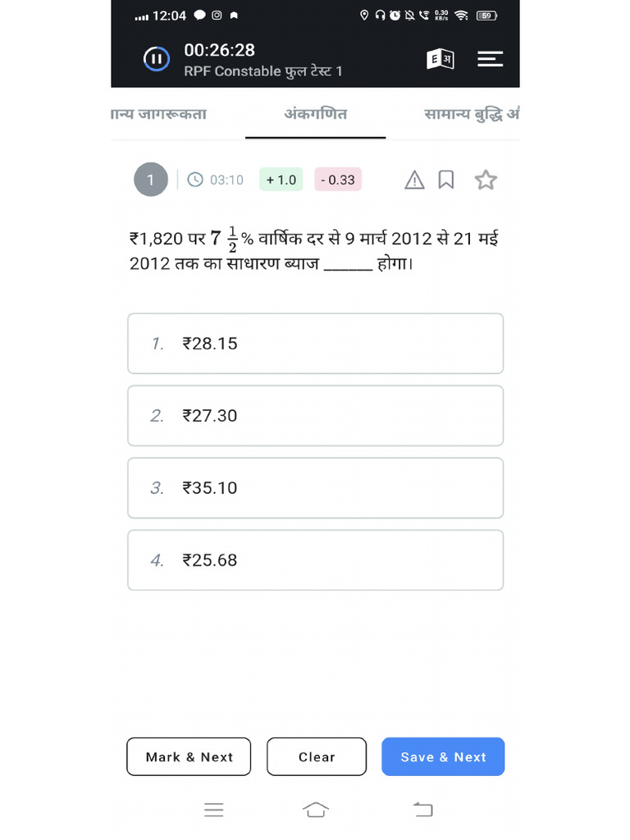Switch language with the E/अ icon

(441, 59)
